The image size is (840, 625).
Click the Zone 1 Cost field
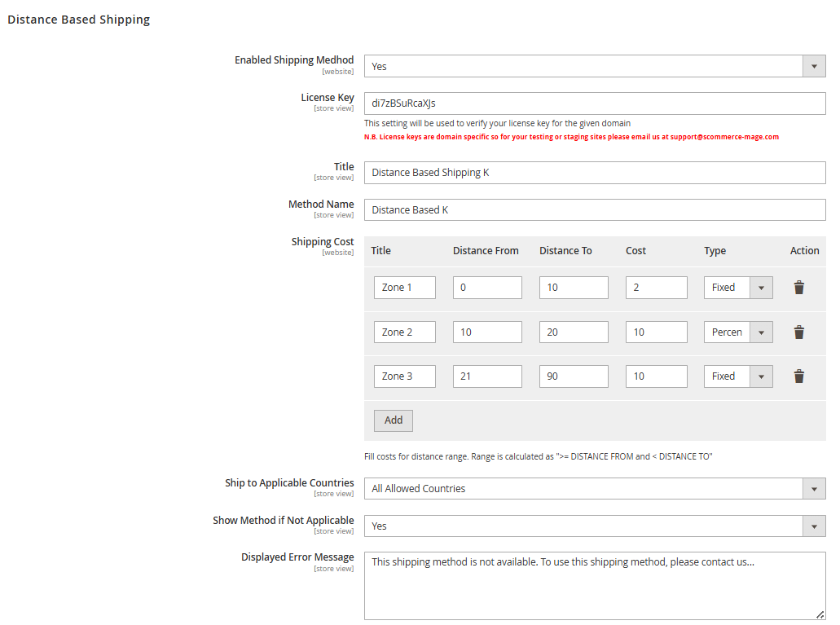point(656,288)
